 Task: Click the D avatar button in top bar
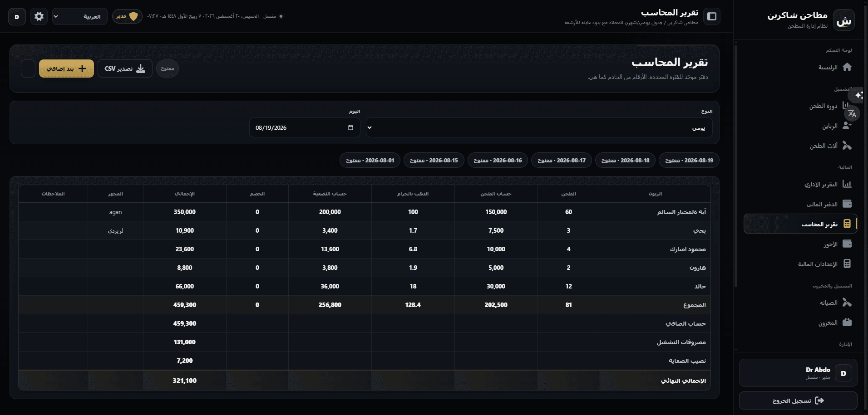[17, 16]
